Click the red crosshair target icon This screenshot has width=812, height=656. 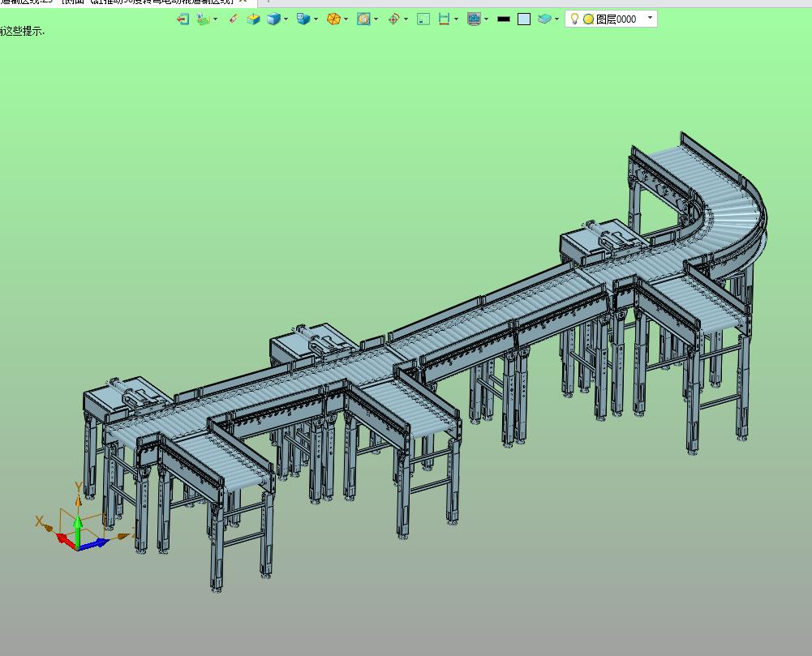393,19
